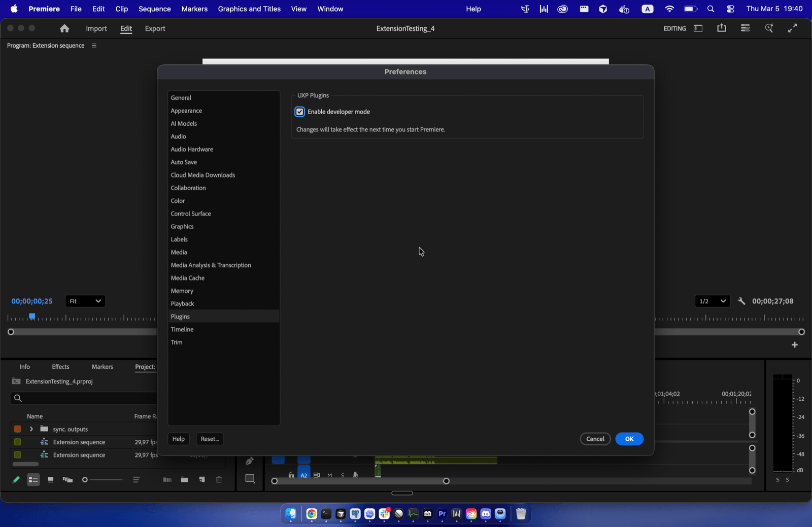
Task: Click the Reset... button in Preferences
Action: [x=210, y=439]
